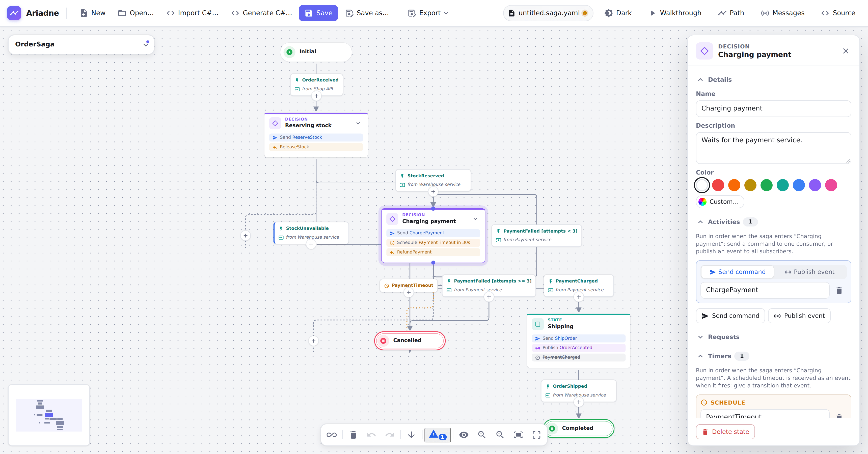
Task: Open the Export dropdown menu
Action: click(428, 13)
